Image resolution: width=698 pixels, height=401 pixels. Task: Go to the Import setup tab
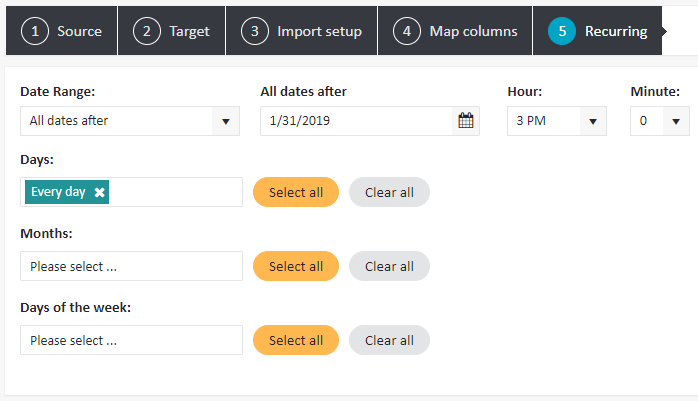coord(301,31)
